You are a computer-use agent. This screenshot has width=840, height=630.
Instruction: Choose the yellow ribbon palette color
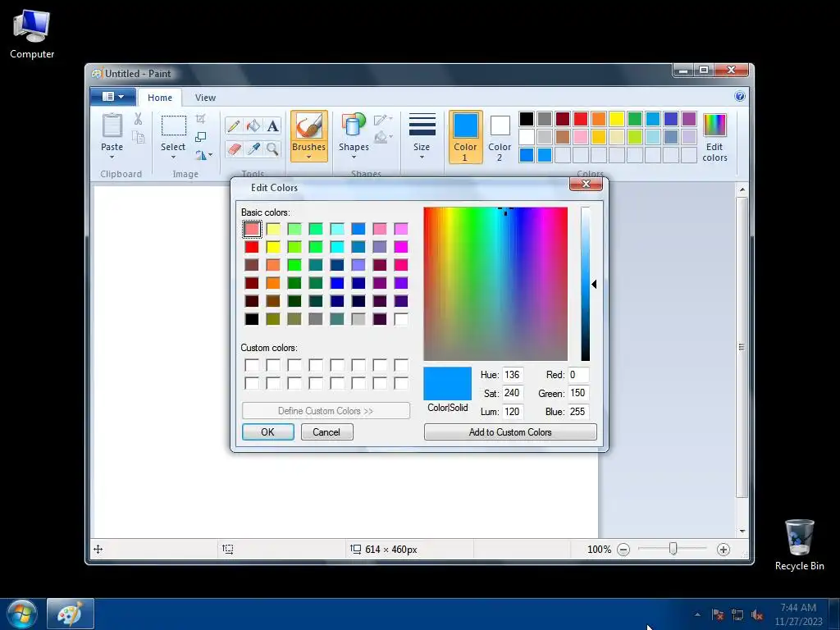(x=617, y=119)
